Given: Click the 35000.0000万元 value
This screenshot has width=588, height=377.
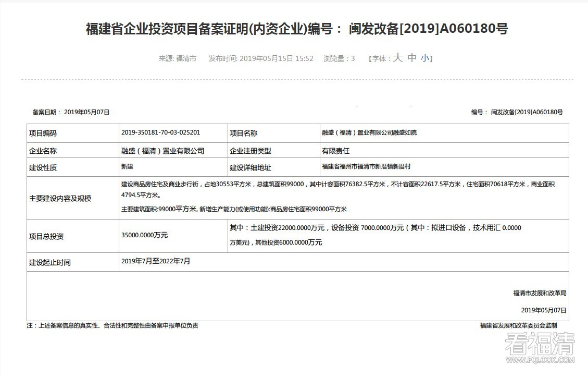Looking at the screenshot, I should tap(144, 235).
